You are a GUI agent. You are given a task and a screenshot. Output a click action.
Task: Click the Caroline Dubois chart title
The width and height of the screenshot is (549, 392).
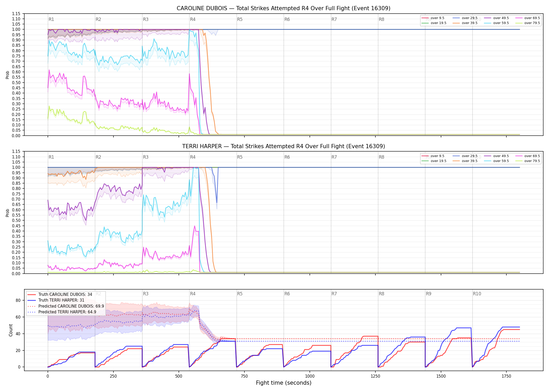pos(283,8)
